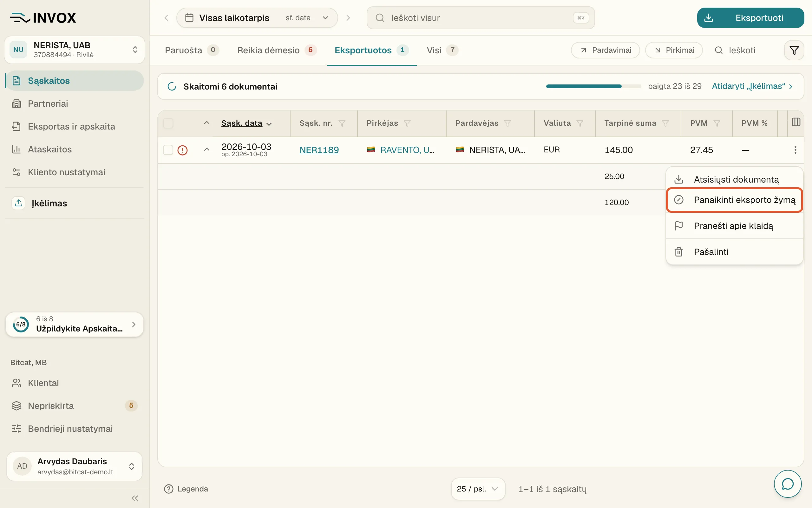Filter the Tarpinė suma column

pos(665,123)
